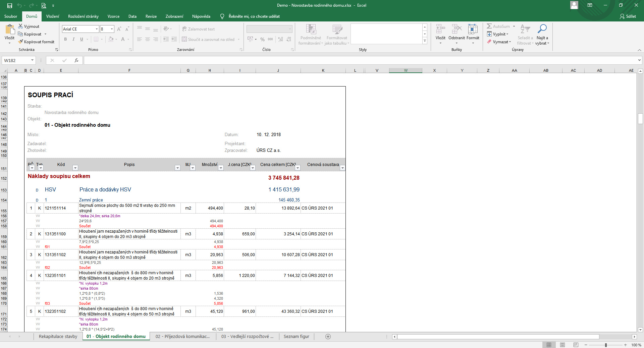644x348 pixels.
Task: Switch to Rekapitulace stavby sheet tab
Action: pos(58,337)
